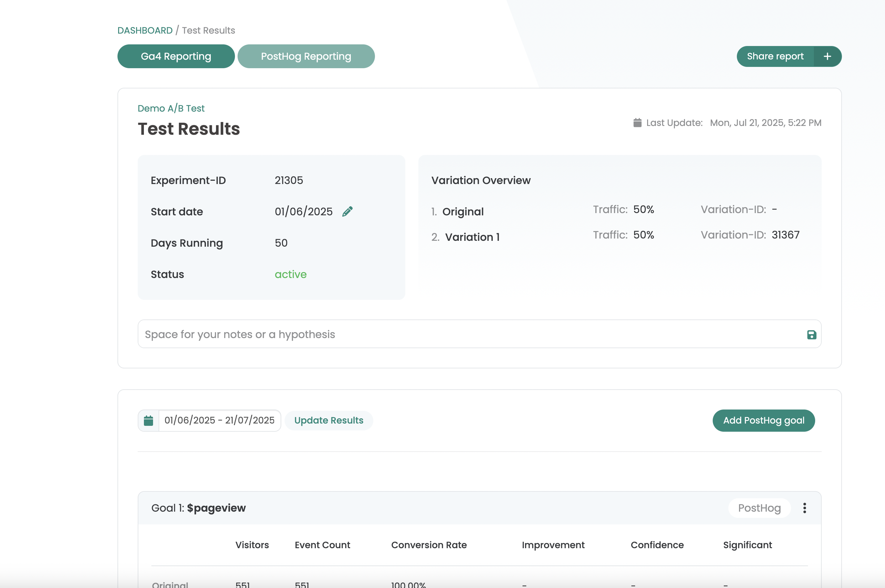Screen dimensions: 885x588
Task: Click the pencil icon beside start date
Action: click(x=347, y=211)
